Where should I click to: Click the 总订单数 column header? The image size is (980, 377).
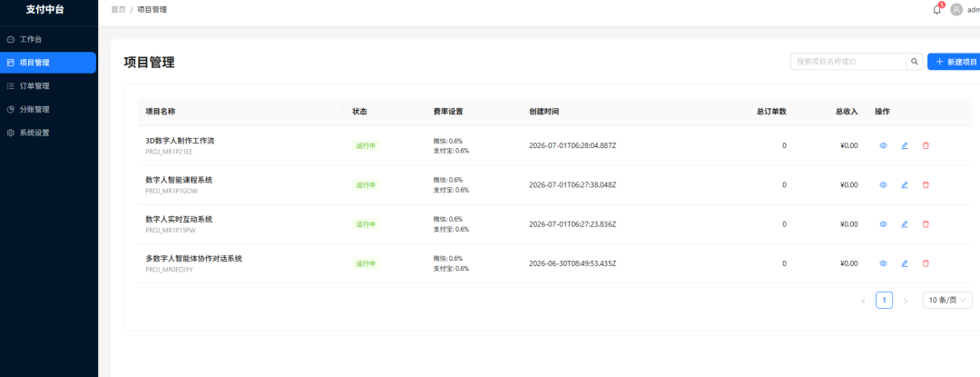[771, 112]
